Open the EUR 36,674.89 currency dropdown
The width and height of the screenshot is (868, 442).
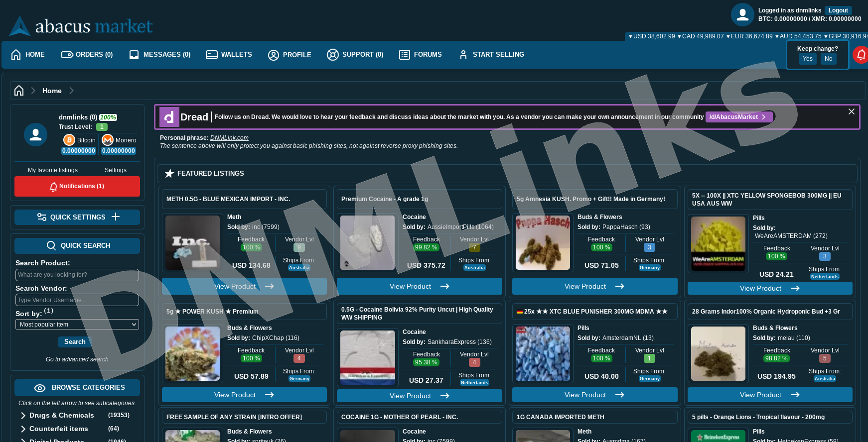point(749,36)
